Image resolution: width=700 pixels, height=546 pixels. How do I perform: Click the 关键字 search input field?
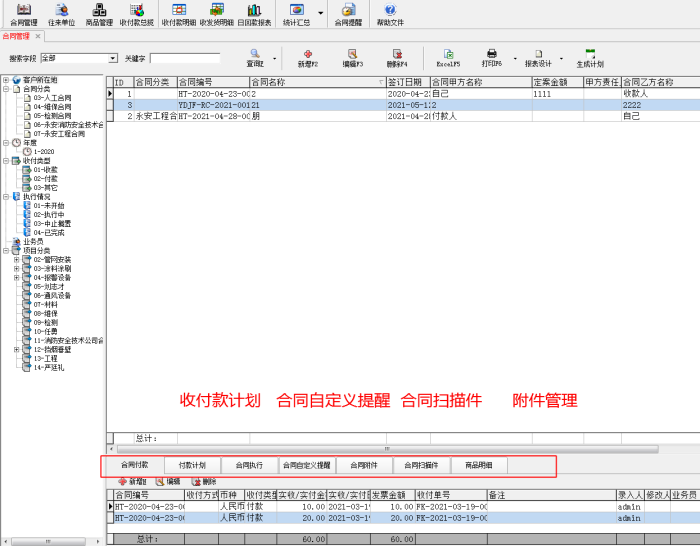(185, 59)
